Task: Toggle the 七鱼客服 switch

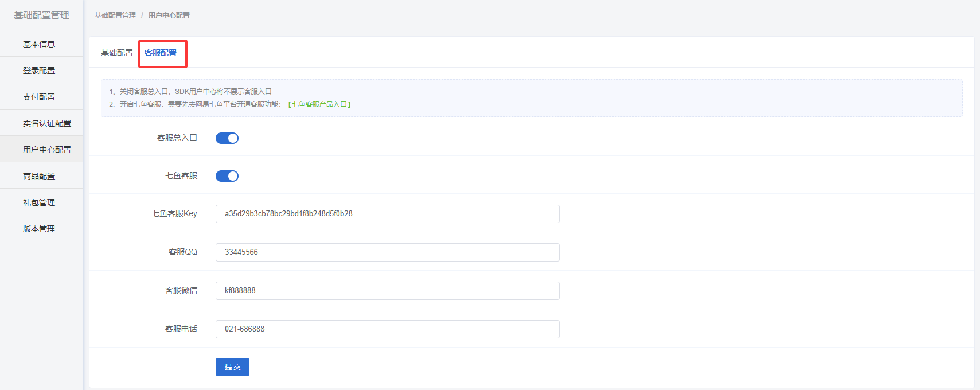Action: [x=227, y=176]
